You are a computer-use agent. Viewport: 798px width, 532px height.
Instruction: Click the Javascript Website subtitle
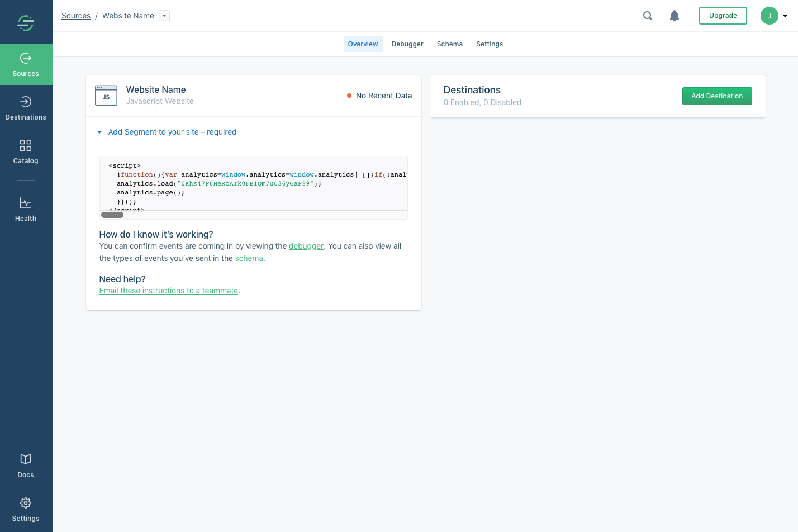(x=160, y=101)
